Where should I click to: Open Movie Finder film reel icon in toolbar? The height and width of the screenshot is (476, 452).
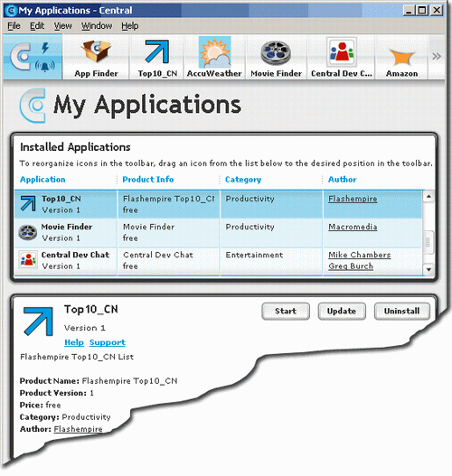point(276,53)
